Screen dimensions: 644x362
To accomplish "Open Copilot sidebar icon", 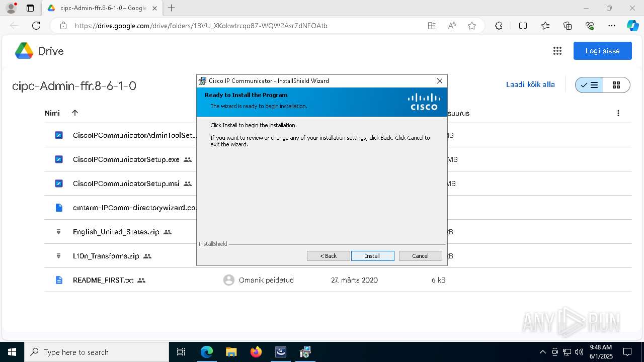I will (x=632, y=26).
